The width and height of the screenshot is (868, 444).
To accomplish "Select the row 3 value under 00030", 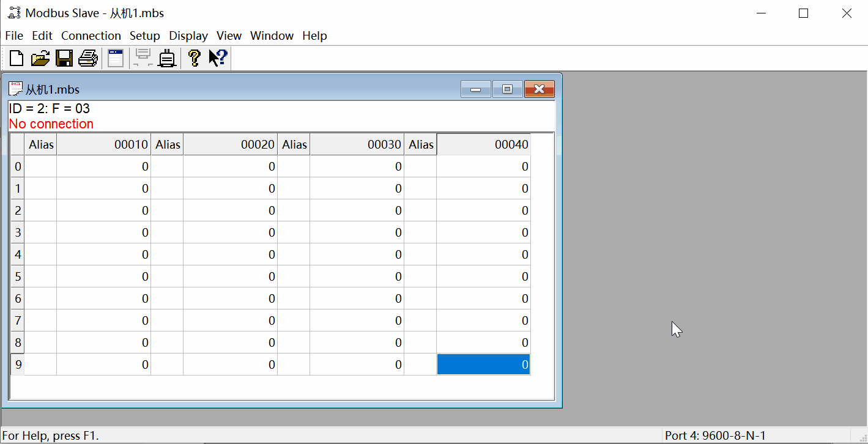I will pyautogui.click(x=357, y=232).
